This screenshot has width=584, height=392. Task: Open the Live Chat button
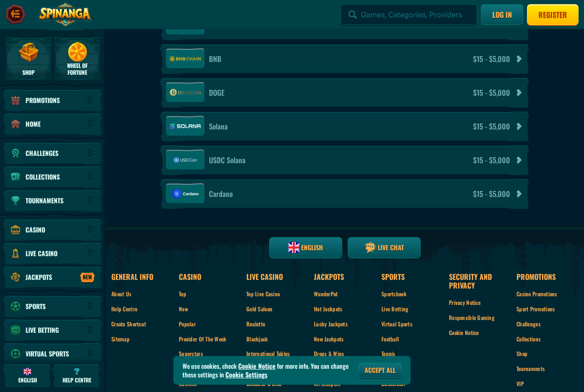[x=384, y=248]
